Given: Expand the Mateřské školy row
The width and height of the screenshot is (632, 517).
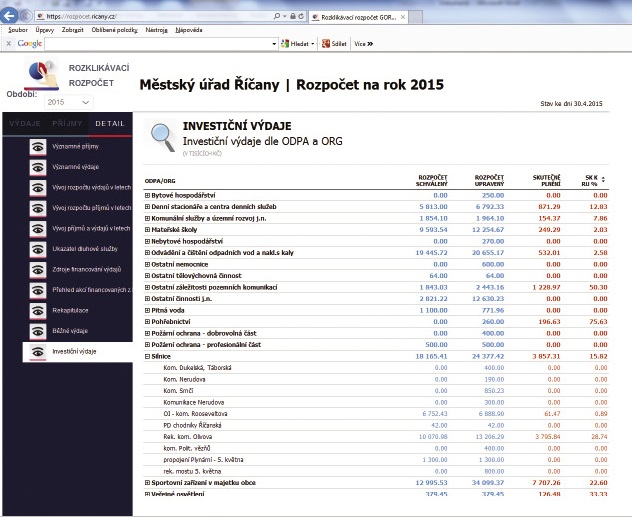Looking at the screenshot, I should 147,230.
